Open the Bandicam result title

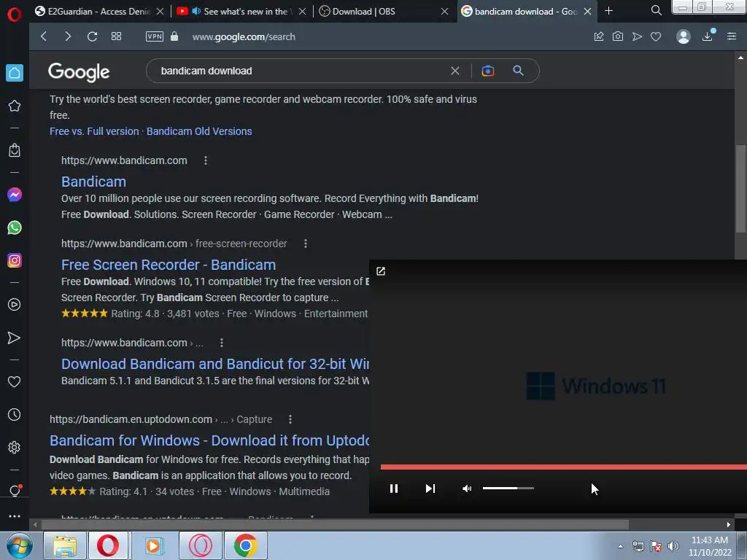click(94, 182)
